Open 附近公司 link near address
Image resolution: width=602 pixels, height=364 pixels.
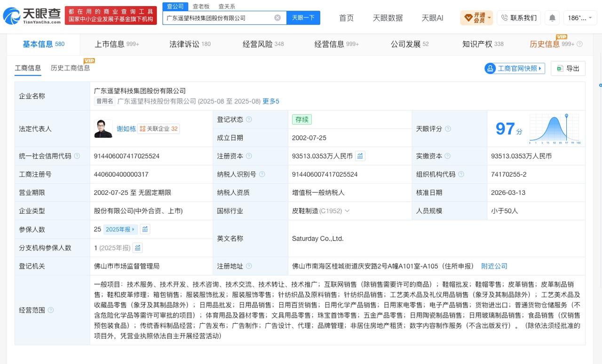pyautogui.click(x=494, y=266)
